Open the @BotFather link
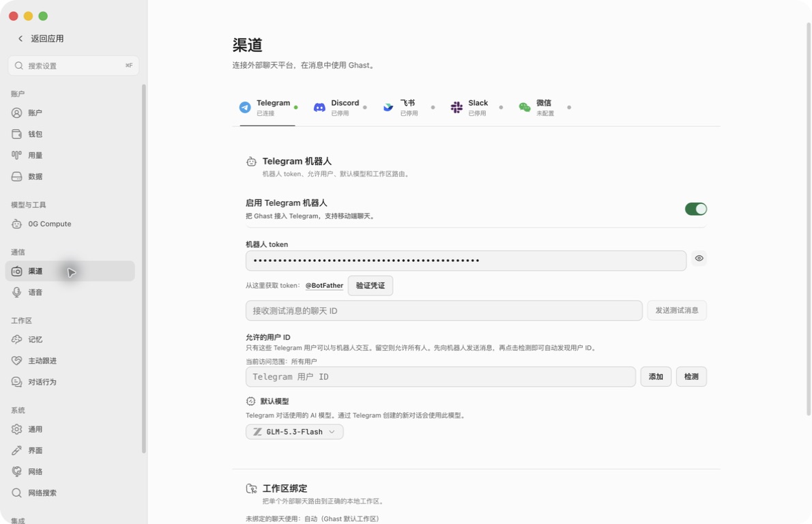Image resolution: width=812 pixels, height=524 pixels. pos(324,286)
